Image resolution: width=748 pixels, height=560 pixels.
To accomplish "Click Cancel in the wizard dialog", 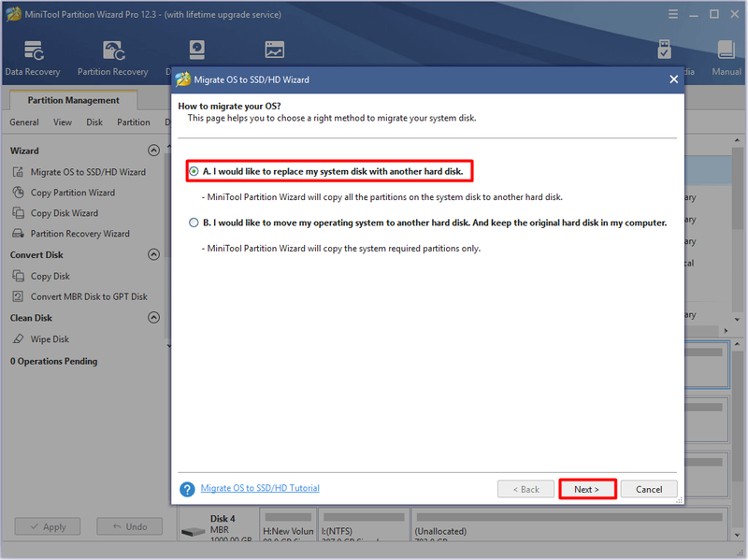I will point(649,489).
